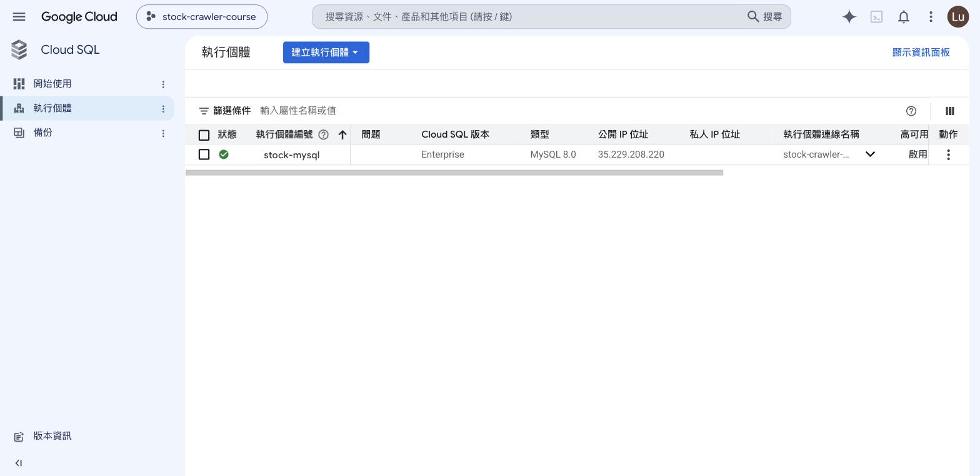
Task: Click the MySQL 8.0 type cell
Action: 553,154
